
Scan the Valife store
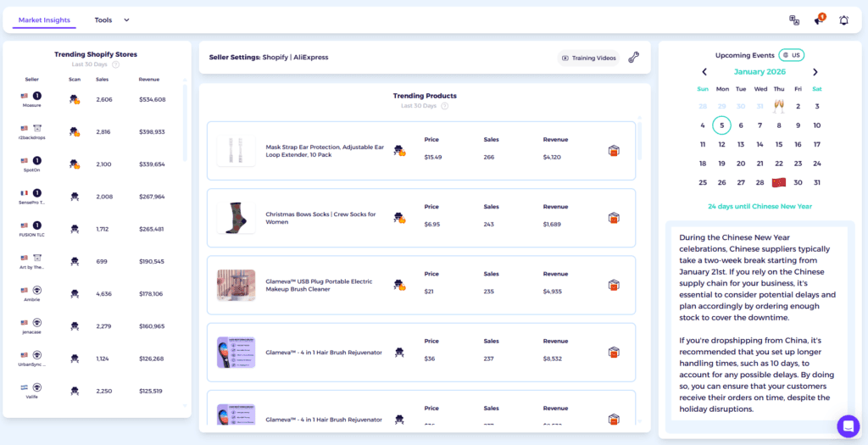[x=75, y=391]
